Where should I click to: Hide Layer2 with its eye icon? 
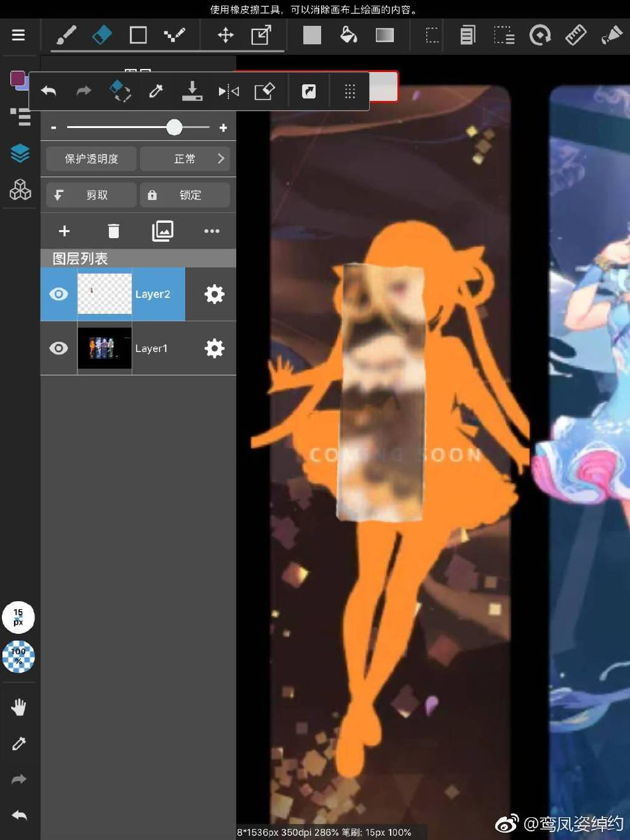[x=58, y=294]
